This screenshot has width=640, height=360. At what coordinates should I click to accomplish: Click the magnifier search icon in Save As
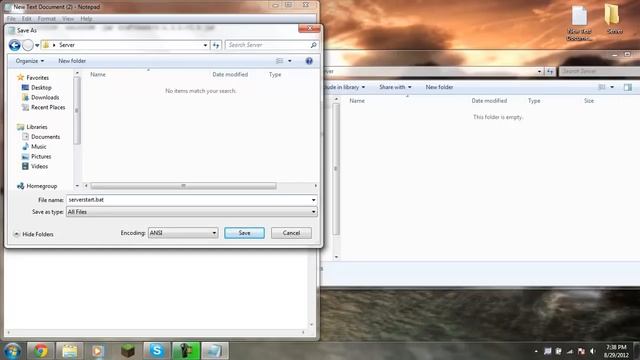click(313, 45)
